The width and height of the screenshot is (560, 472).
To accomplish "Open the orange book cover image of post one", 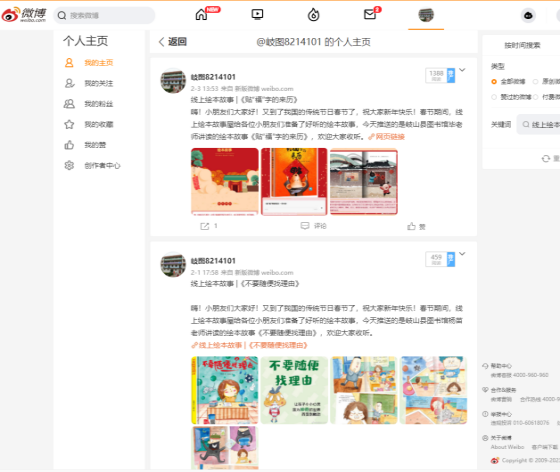I will (x=294, y=181).
